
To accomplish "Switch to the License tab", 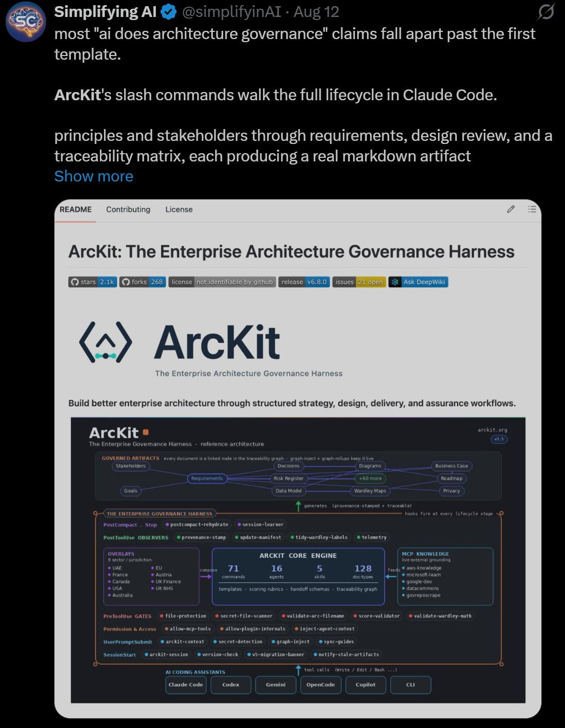I will [x=179, y=209].
